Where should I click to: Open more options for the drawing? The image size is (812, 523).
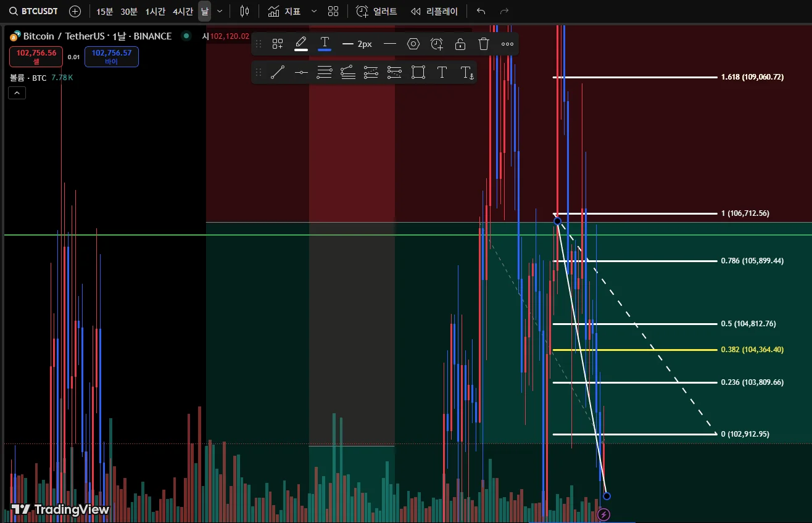(507, 44)
